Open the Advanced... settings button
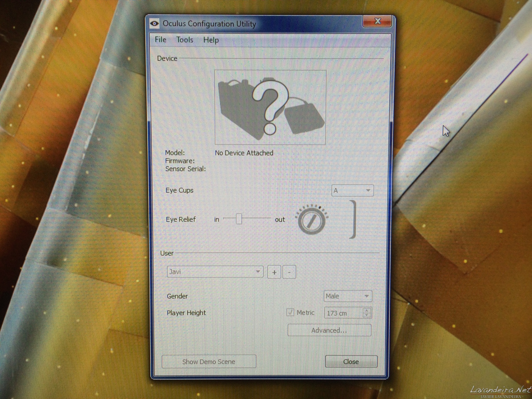 329,330
